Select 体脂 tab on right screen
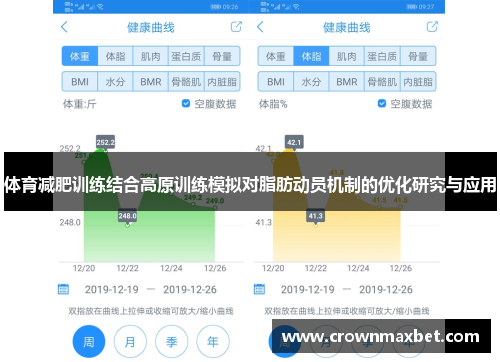 [x=311, y=56]
